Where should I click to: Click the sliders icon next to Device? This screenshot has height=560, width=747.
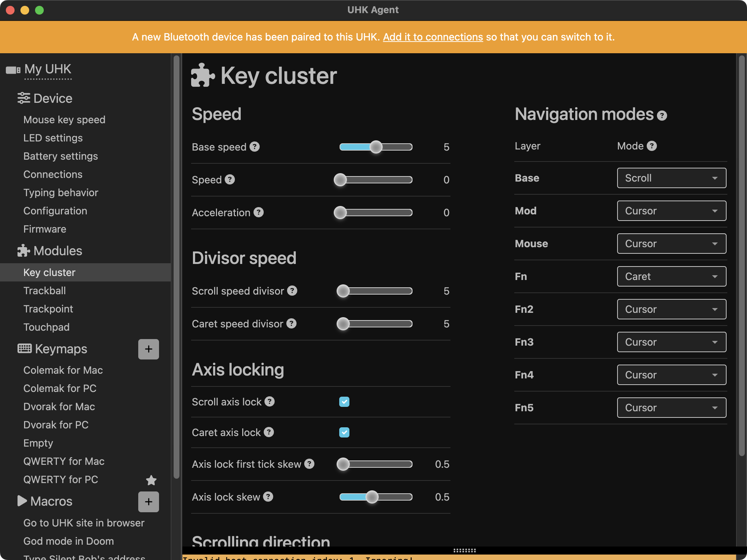(x=24, y=98)
